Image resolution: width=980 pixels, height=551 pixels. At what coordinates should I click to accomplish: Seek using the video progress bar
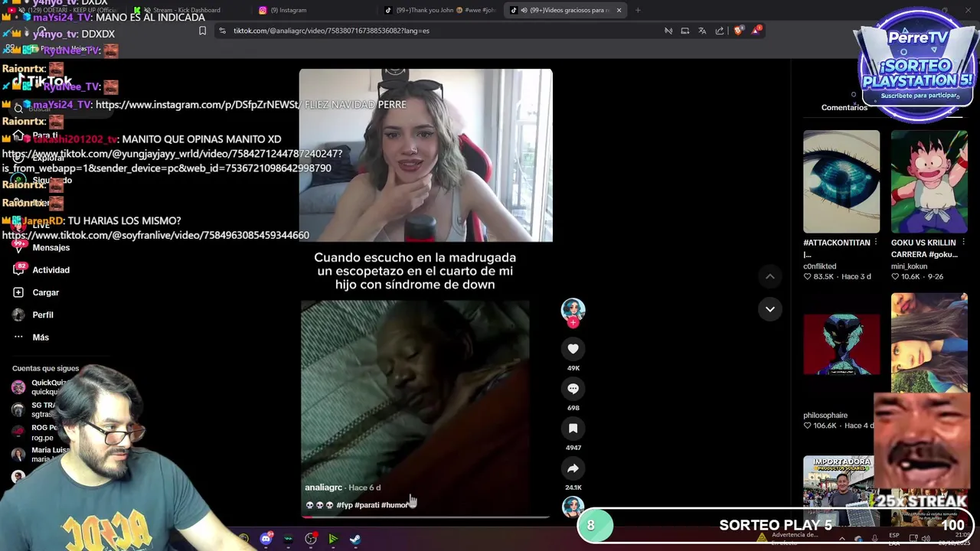425,517
